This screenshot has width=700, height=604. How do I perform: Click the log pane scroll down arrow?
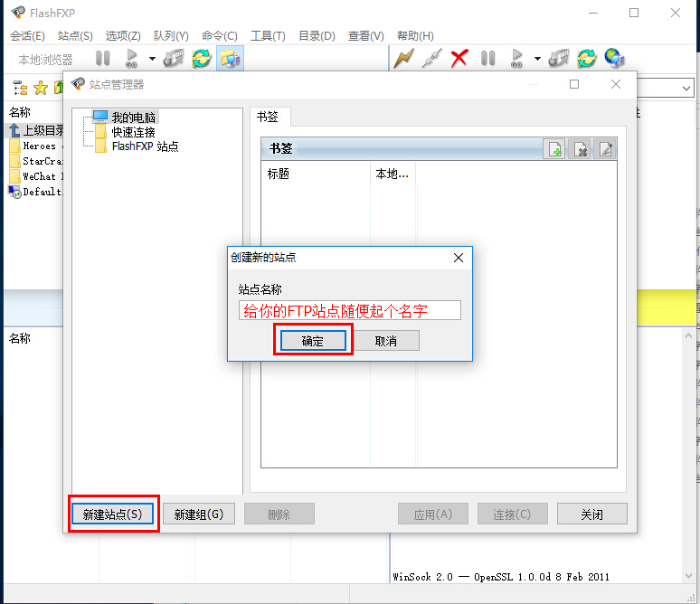tap(688, 576)
